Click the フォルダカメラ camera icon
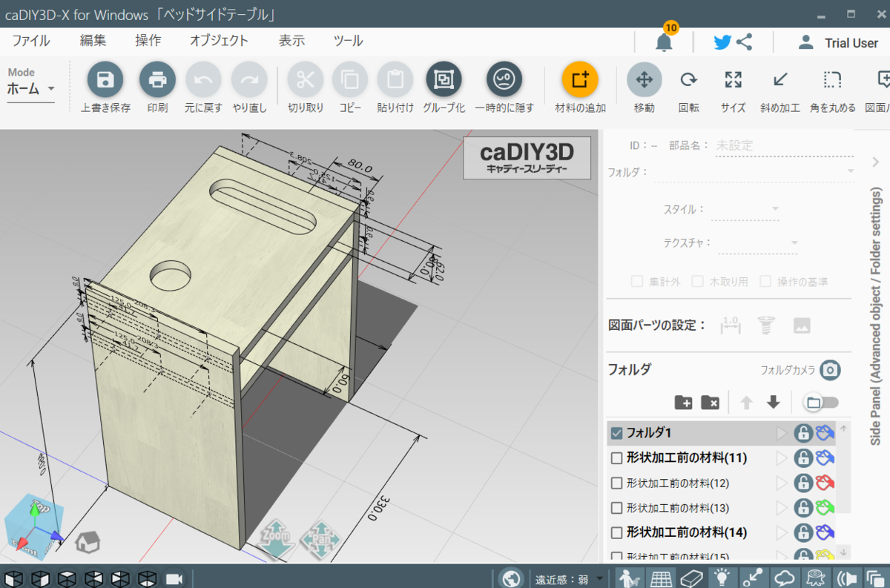Screen dimensions: 890x588 coord(831,370)
